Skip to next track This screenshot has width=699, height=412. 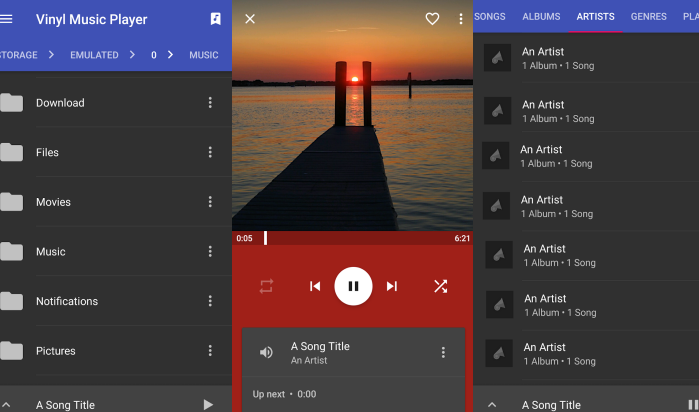pyautogui.click(x=392, y=286)
